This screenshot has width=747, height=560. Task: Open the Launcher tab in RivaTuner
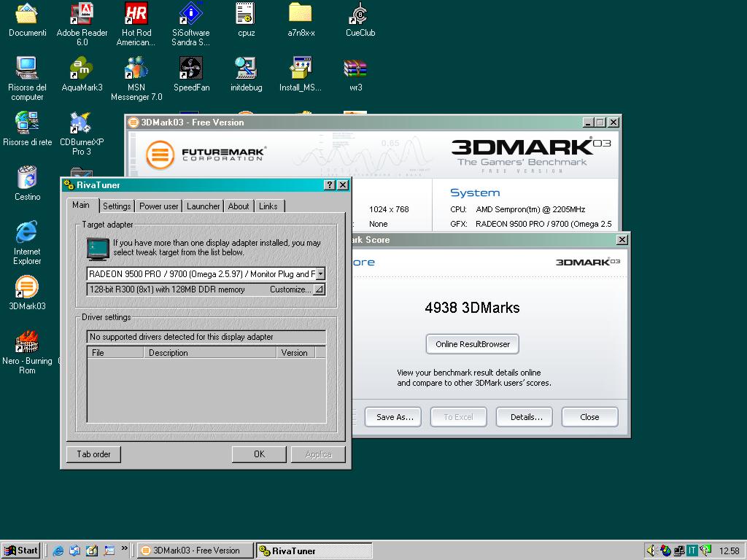click(x=203, y=206)
